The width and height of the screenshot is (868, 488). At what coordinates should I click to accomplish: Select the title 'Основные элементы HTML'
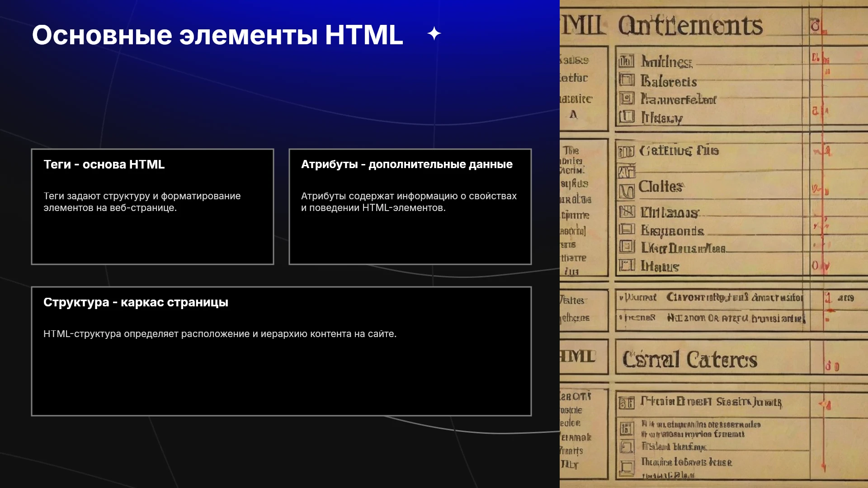[217, 35]
